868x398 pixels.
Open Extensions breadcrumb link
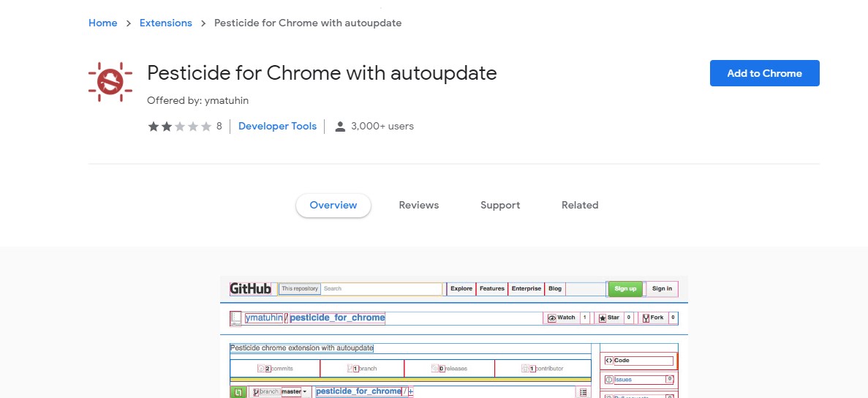pyautogui.click(x=165, y=23)
